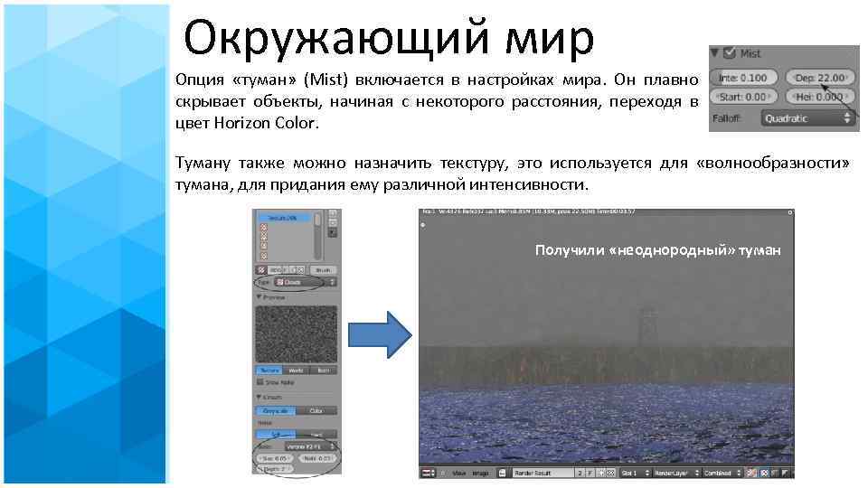Show Z-buffer channel icon
Viewport: 868px width, 488px height.
point(786,473)
